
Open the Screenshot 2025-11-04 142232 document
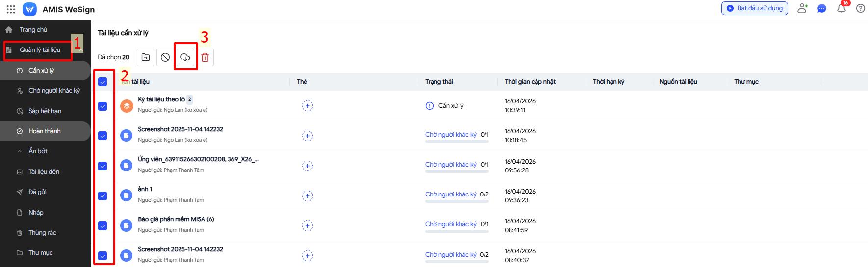coord(180,129)
